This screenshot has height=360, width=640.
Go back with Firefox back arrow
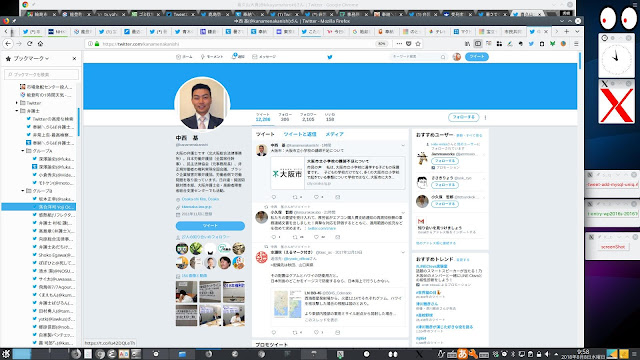[8, 44]
